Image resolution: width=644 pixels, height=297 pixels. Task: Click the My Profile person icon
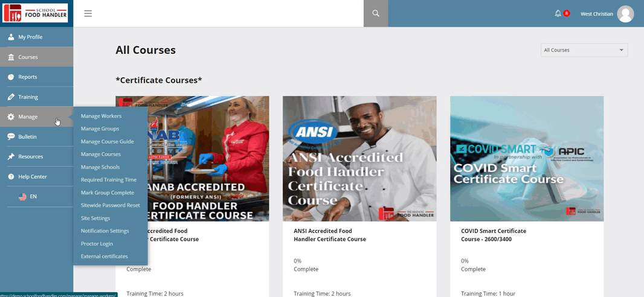(11, 37)
